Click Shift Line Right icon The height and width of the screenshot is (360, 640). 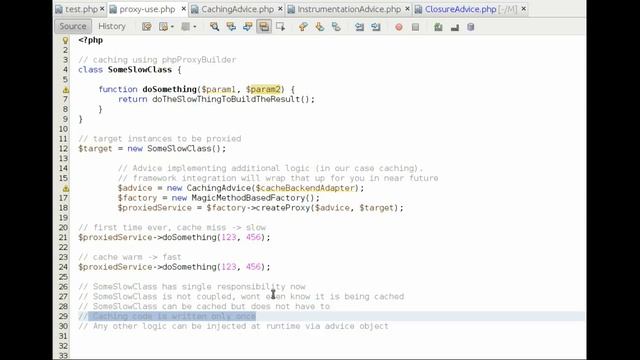click(376, 27)
